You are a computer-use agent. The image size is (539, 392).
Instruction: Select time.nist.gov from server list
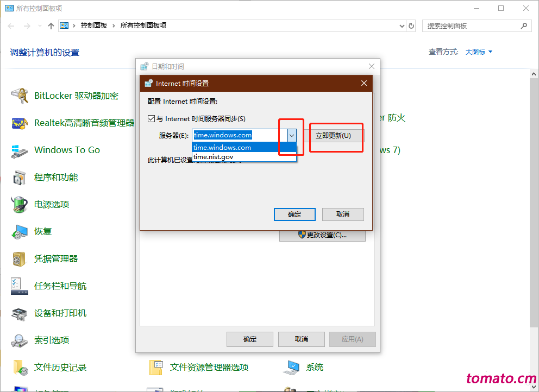tap(244, 157)
